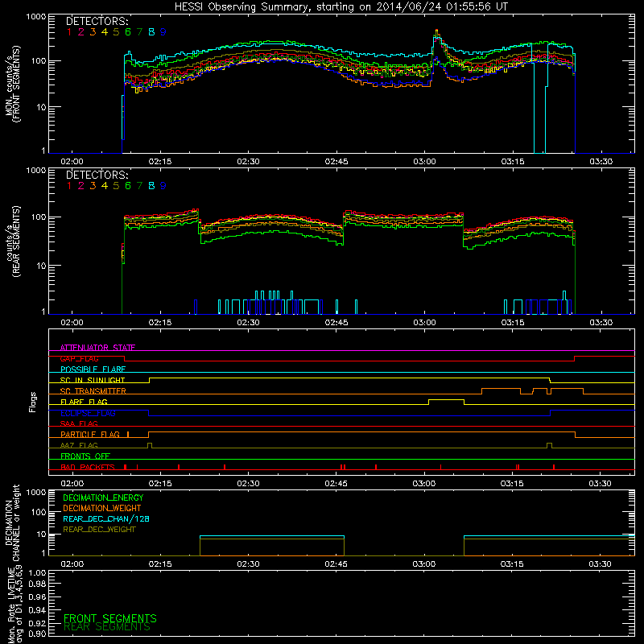
Task: Click the rear segments y-axis title
Action: pyautogui.click(x=12, y=242)
